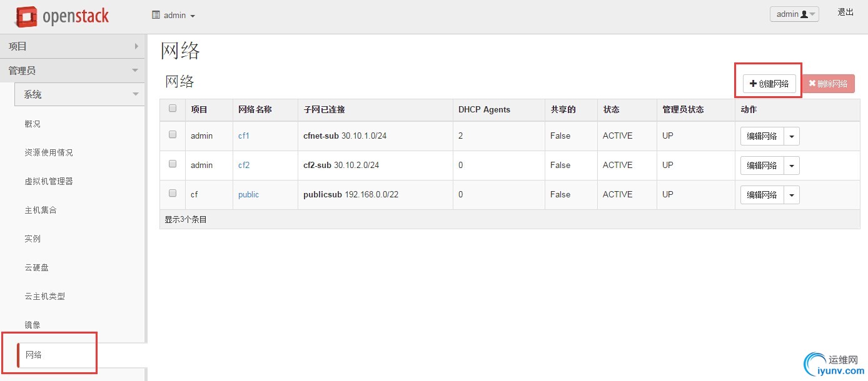Tick the public network row checkbox
Image resolution: width=868 pixels, height=381 pixels.
pyautogui.click(x=173, y=194)
